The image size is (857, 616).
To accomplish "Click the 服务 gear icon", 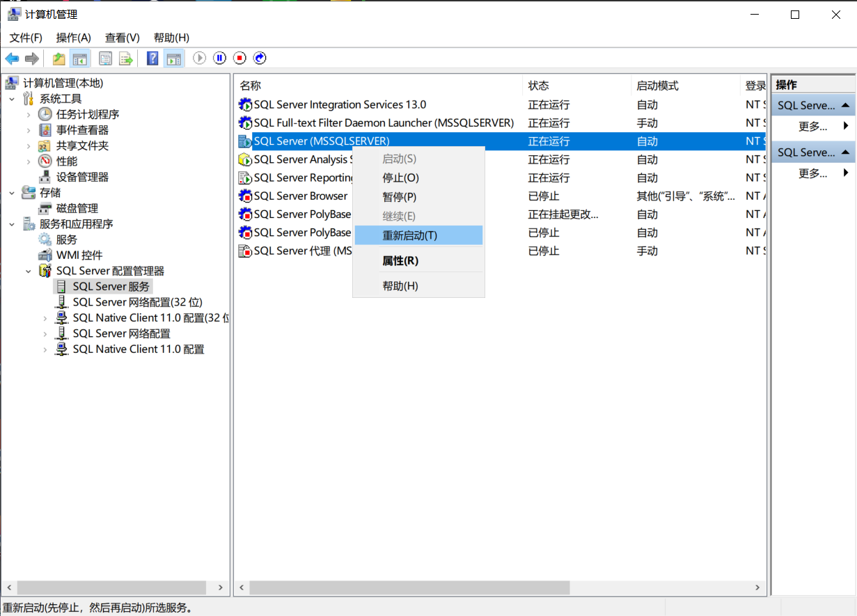I will point(45,239).
